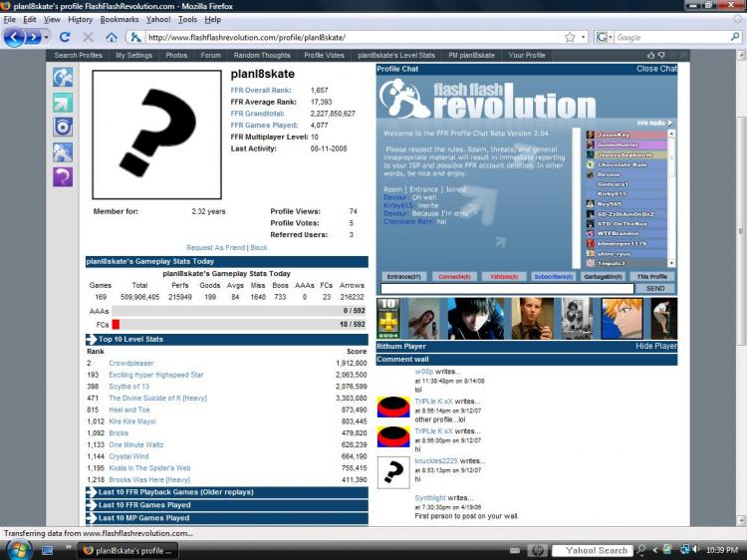Click the Request As Friend link
The image size is (747, 560).
click(216, 247)
